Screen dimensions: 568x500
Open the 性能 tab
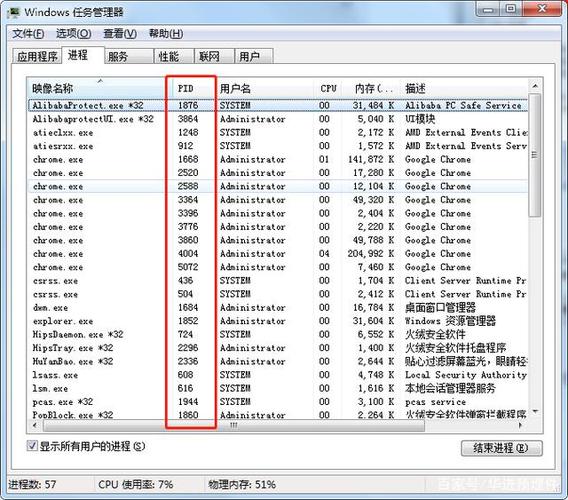[x=174, y=56]
